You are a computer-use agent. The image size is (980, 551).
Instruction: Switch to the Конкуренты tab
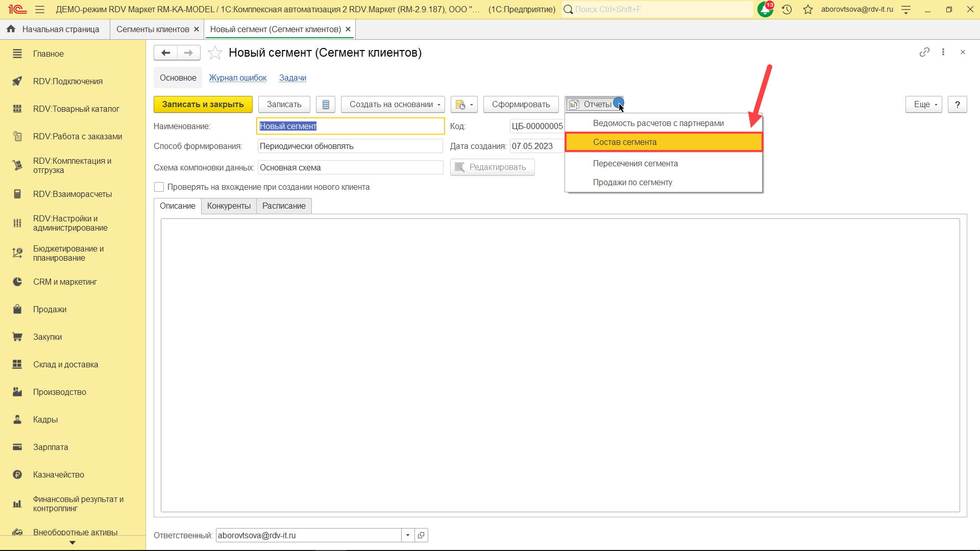(x=229, y=206)
